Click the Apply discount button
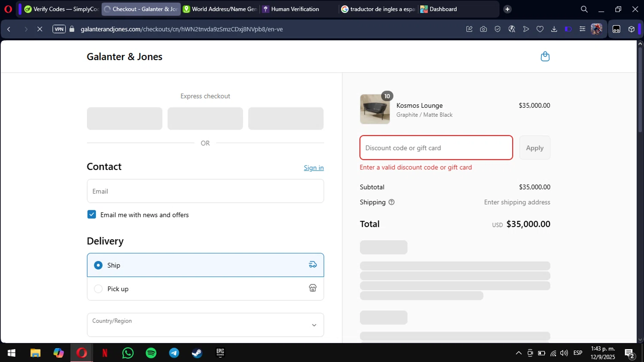644x362 pixels. [x=535, y=148]
